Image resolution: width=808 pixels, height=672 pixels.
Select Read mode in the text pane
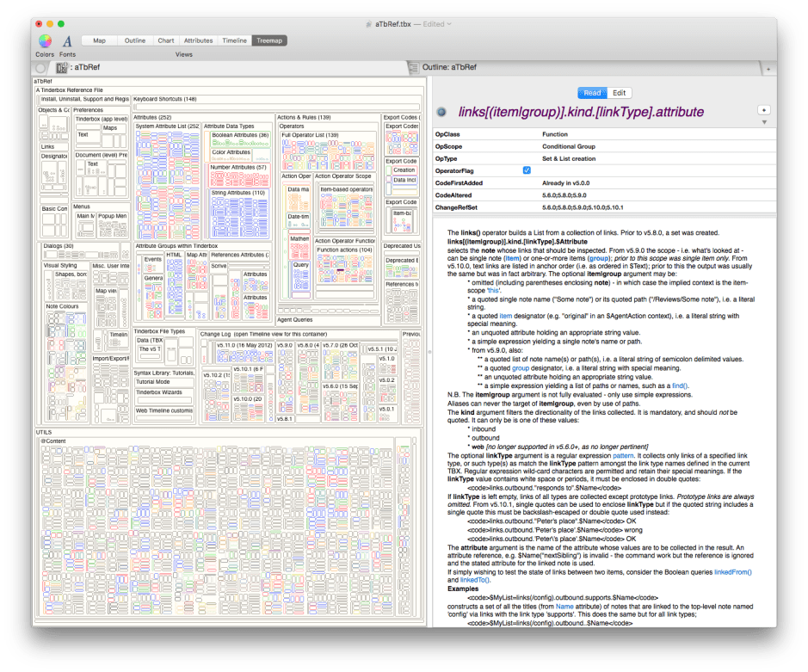coord(592,93)
